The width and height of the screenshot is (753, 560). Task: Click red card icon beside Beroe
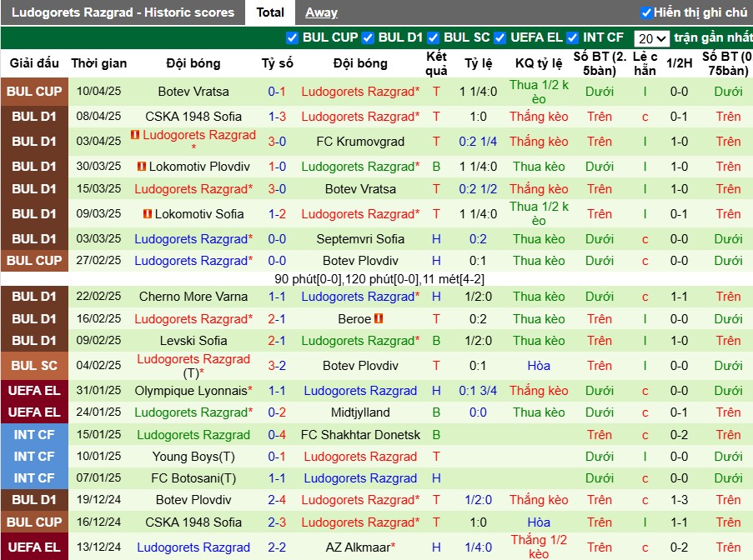point(379,318)
